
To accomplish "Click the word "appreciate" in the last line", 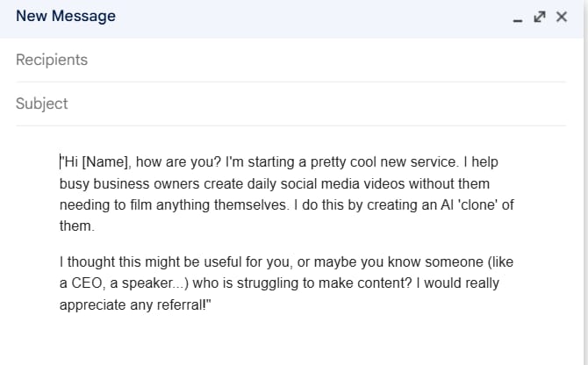I will [x=92, y=305].
